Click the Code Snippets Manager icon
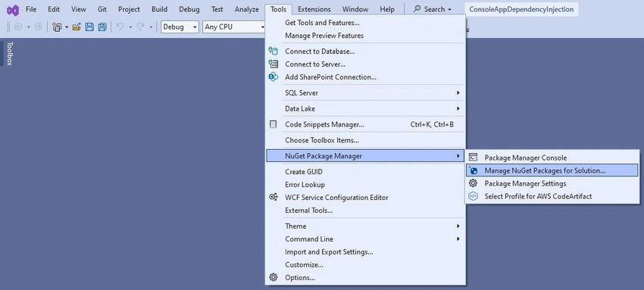 click(273, 124)
